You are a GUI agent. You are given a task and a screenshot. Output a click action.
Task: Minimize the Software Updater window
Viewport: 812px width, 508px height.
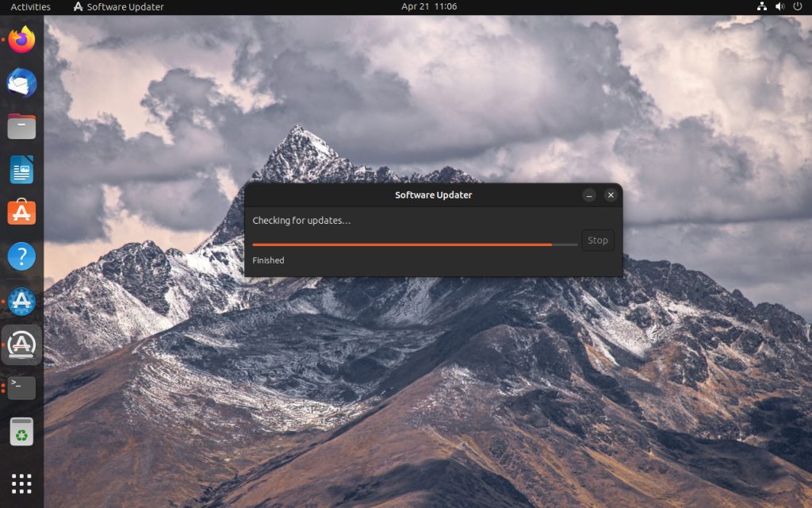[589, 195]
